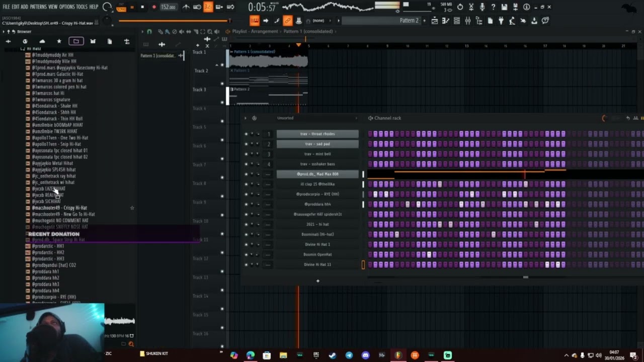Mute the Divine Hi Hat 11 channel

tap(246, 264)
